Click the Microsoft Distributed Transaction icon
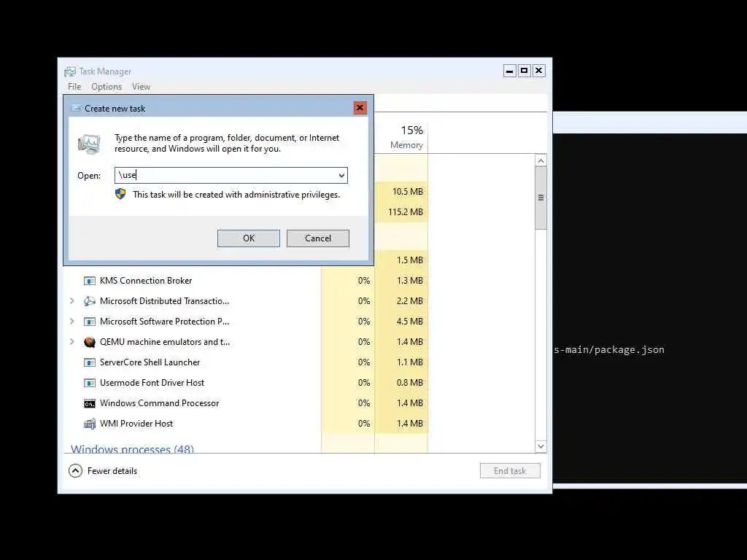Viewport: 747px width, 560px height. (x=90, y=301)
